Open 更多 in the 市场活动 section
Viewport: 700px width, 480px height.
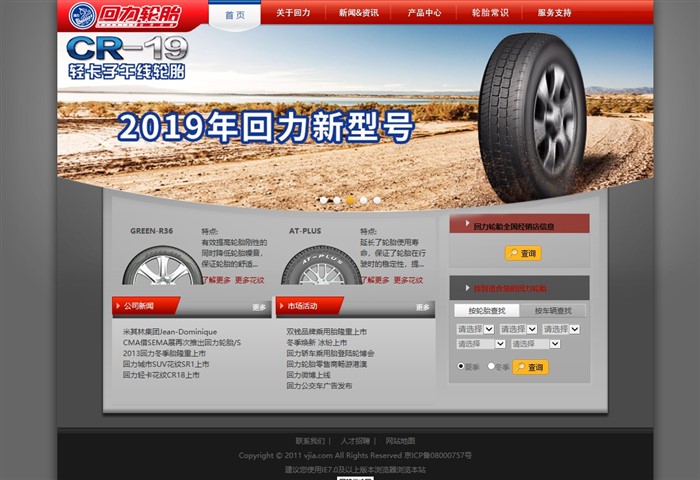pos(422,307)
